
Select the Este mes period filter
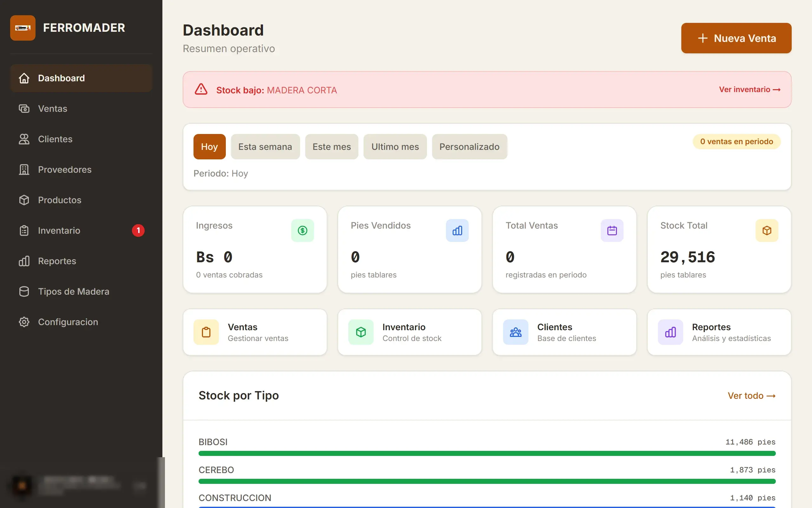point(331,147)
